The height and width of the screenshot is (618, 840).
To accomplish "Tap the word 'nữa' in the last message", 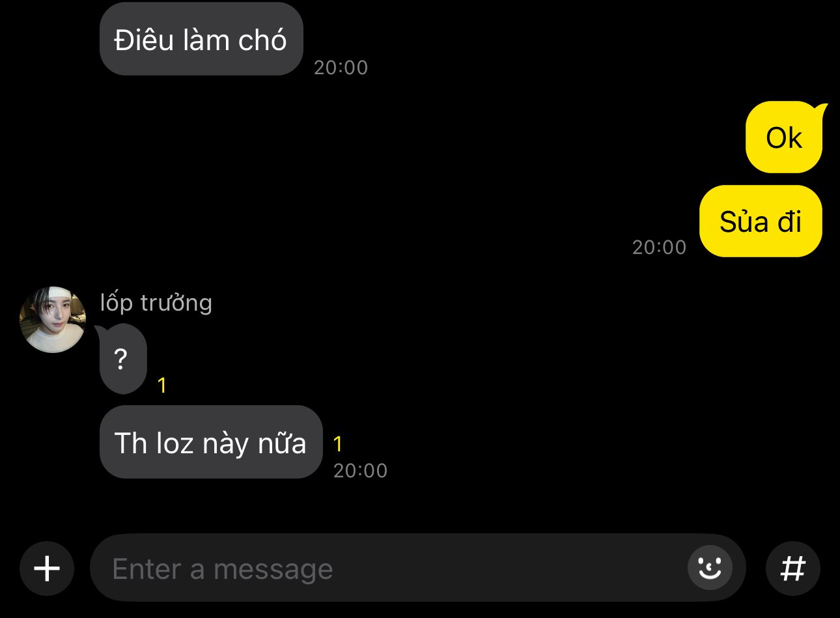I will tap(282, 443).
